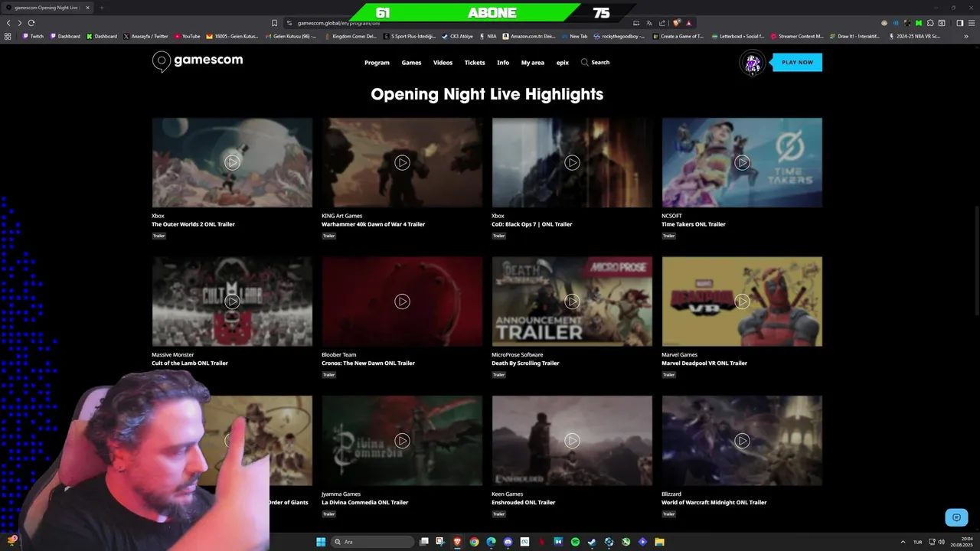Viewport: 980px width, 551px height.
Task: Open the Program menu
Action: point(377,63)
